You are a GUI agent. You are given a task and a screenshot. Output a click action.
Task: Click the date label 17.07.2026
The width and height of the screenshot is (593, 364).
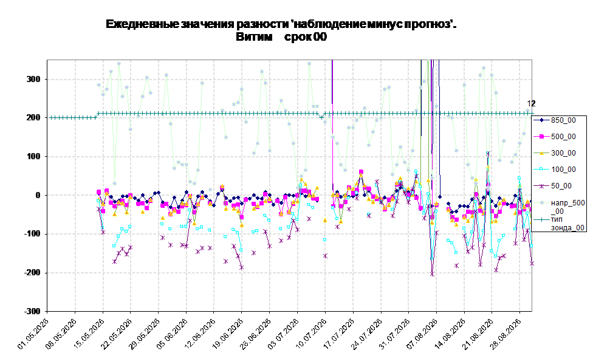[339, 334]
